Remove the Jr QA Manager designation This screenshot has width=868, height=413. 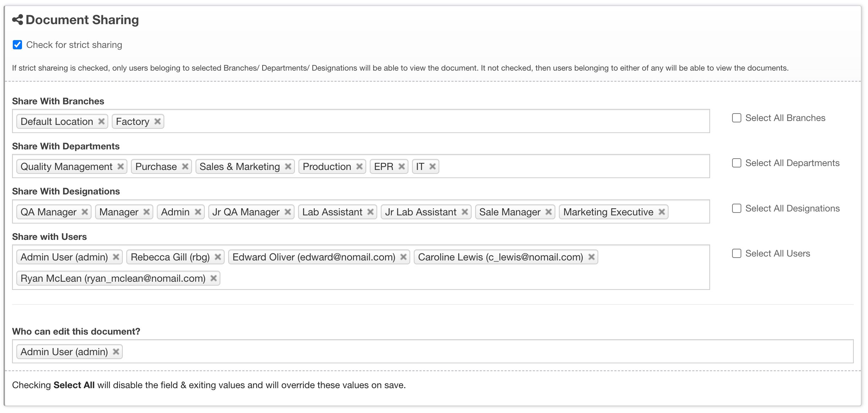(x=288, y=212)
